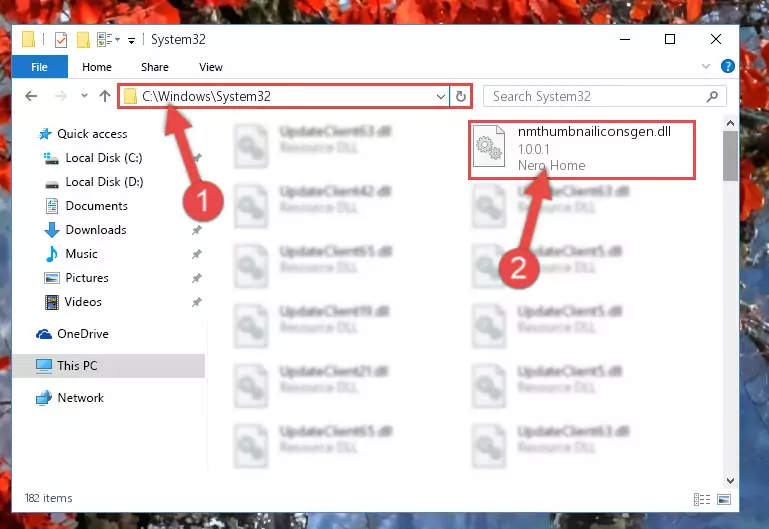Expand the ribbon with the chevron

point(706,66)
